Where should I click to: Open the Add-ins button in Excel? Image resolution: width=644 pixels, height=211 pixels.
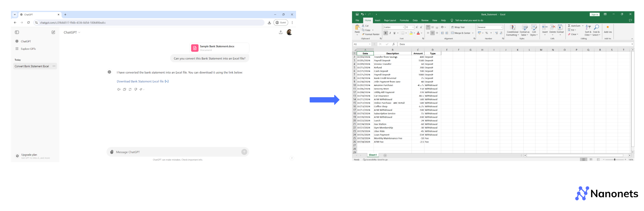tap(608, 29)
